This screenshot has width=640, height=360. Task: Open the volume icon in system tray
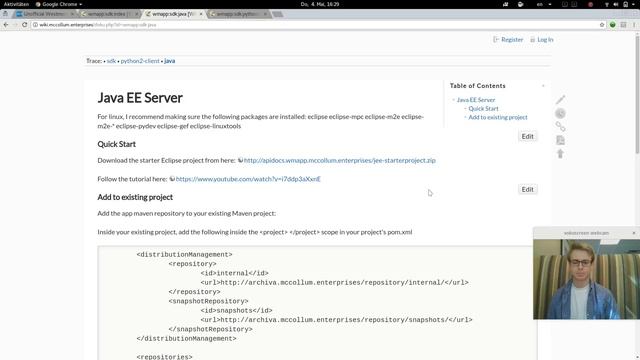[616, 4]
